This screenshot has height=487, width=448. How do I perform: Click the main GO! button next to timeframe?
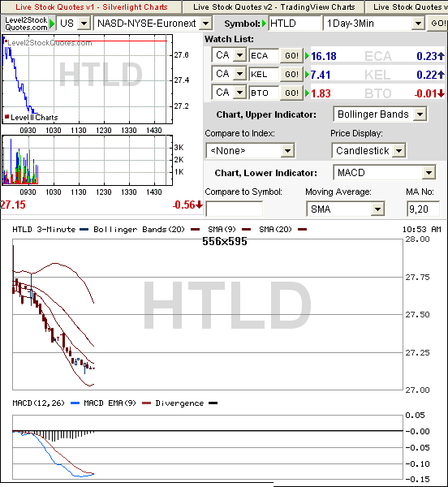point(437,24)
